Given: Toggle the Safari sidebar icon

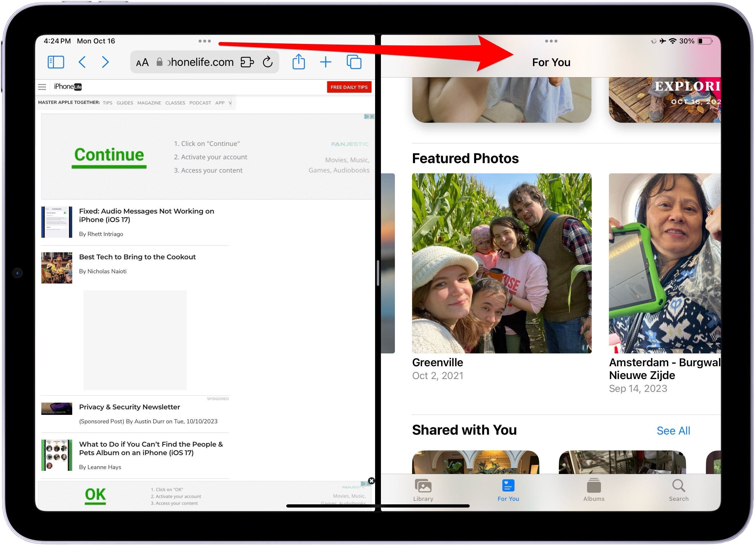Looking at the screenshot, I should point(56,62).
